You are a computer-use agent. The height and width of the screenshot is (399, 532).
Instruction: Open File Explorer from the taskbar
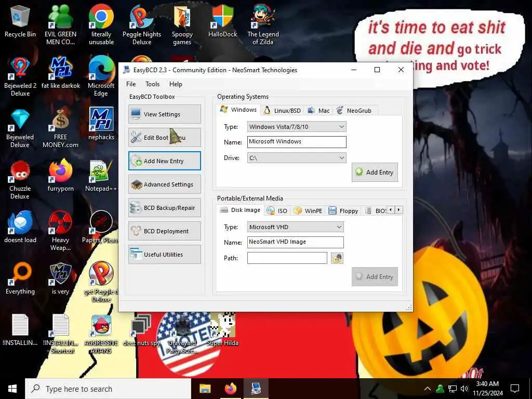[205, 389]
